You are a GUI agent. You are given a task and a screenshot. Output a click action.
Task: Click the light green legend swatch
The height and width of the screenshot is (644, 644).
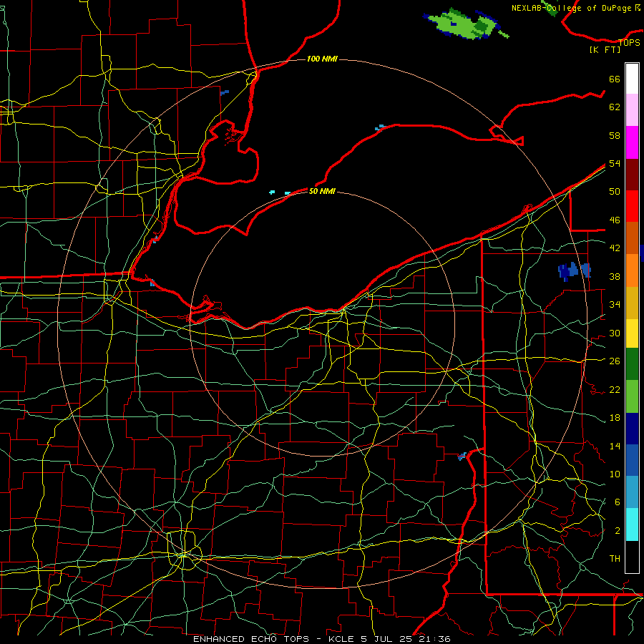tap(632, 396)
